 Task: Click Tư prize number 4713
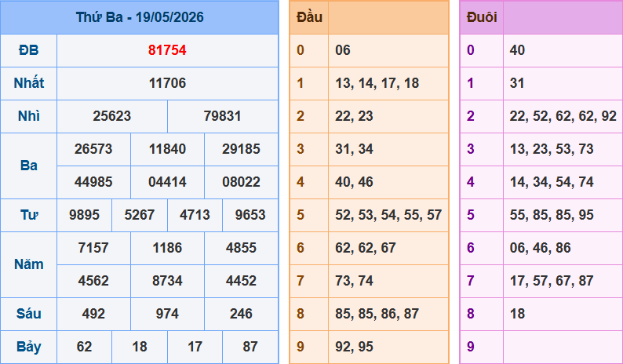coord(195,215)
